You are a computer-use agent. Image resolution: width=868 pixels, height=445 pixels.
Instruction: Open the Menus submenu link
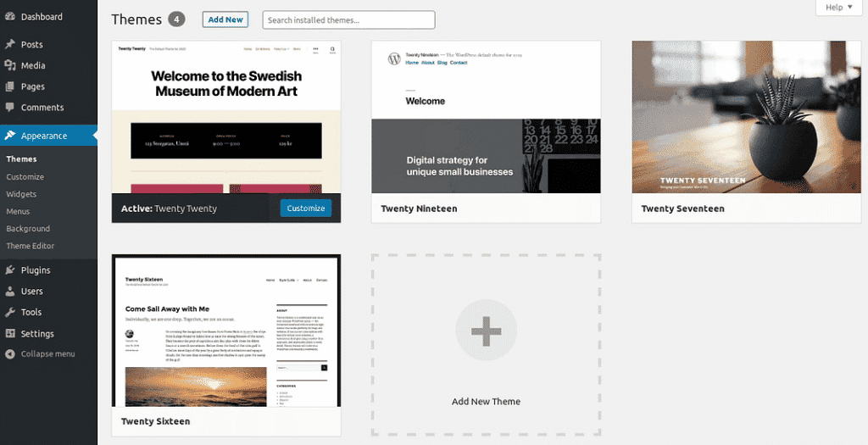click(18, 211)
